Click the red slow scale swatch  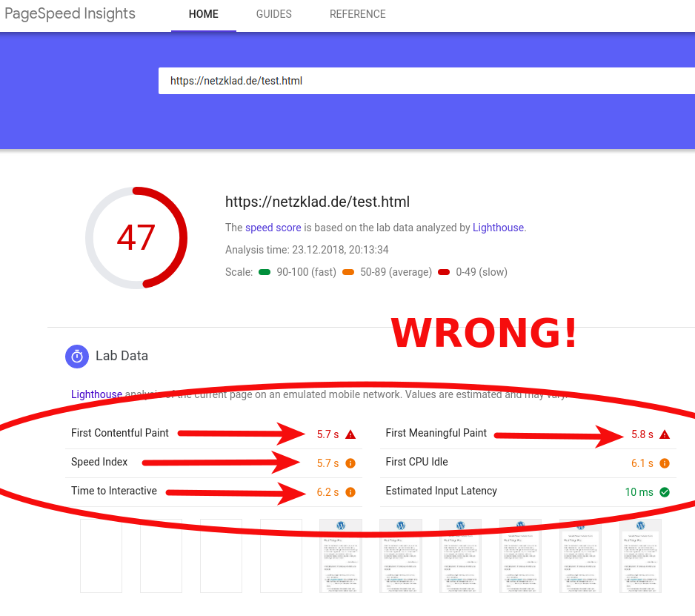444,272
